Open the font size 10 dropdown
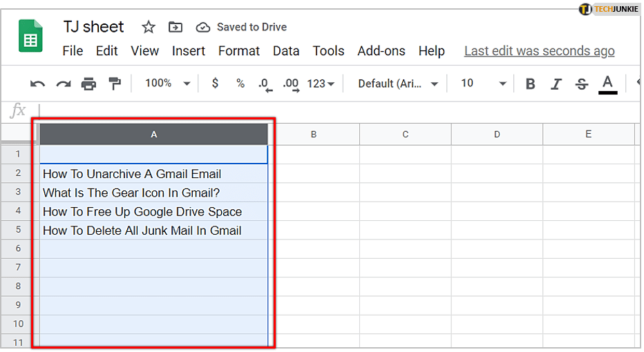Image resolution: width=644 pixels, height=352 pixels. click(x=483, y=84)
